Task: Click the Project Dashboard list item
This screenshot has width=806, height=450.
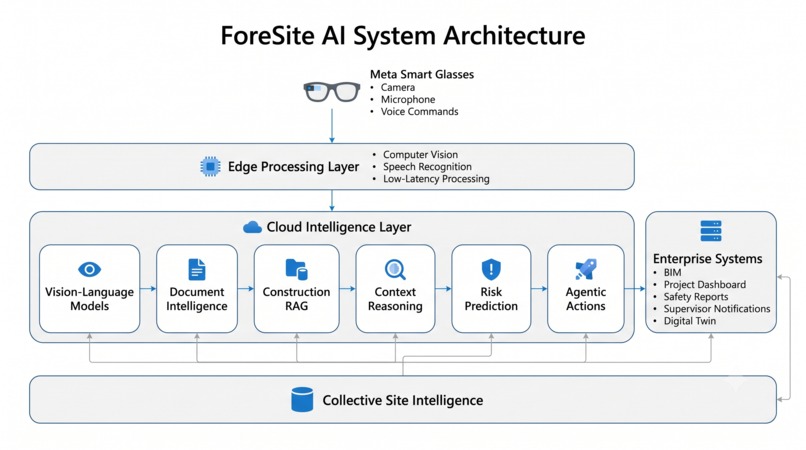Action: [x=705, y=284]
